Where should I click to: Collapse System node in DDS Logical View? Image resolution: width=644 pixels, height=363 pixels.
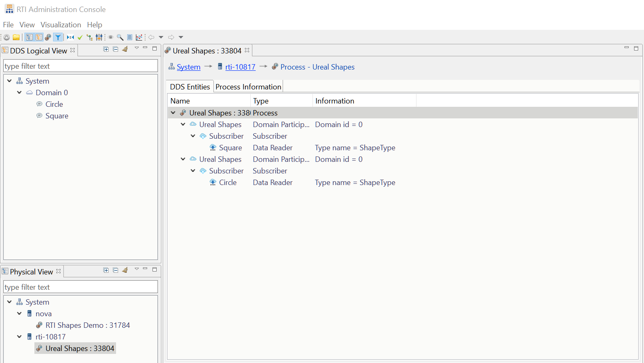pyautogui.click(x=9, y=81)
